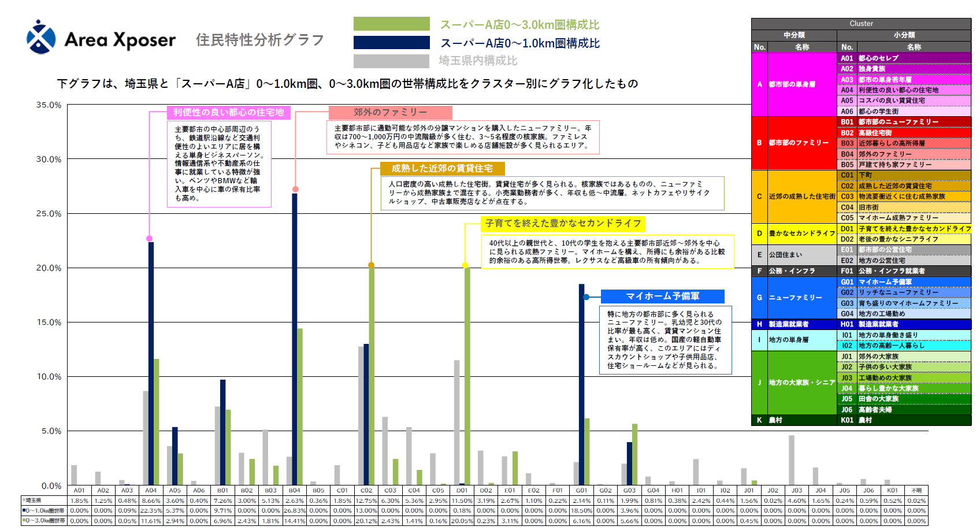Viewport: 980px width, 530px height.
Task: Click the 中分類 column header
Action: tap(794, 35)
